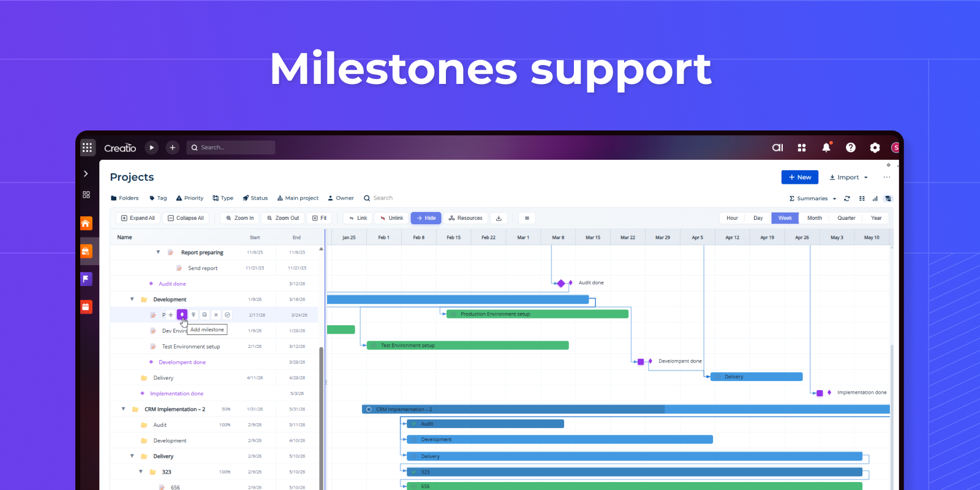Select the Day time scale
Viewport: 980px width, 490px height.
click(758, 218)
